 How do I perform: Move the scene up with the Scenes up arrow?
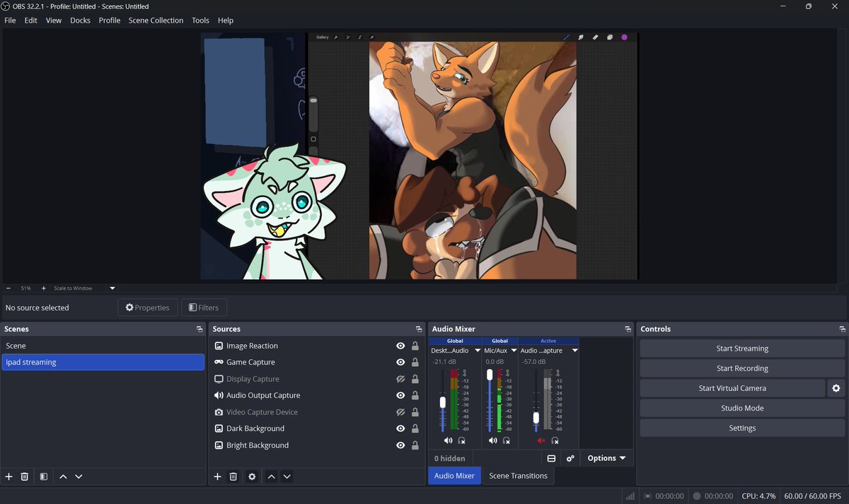point(63,476)
